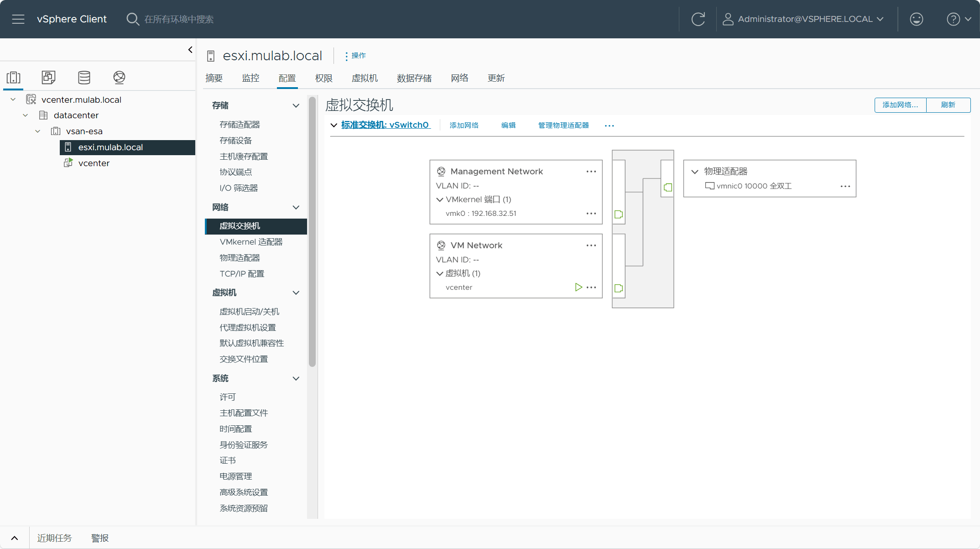Open the 监控 tab
The image size is (980, 549).
click(250, 78)
